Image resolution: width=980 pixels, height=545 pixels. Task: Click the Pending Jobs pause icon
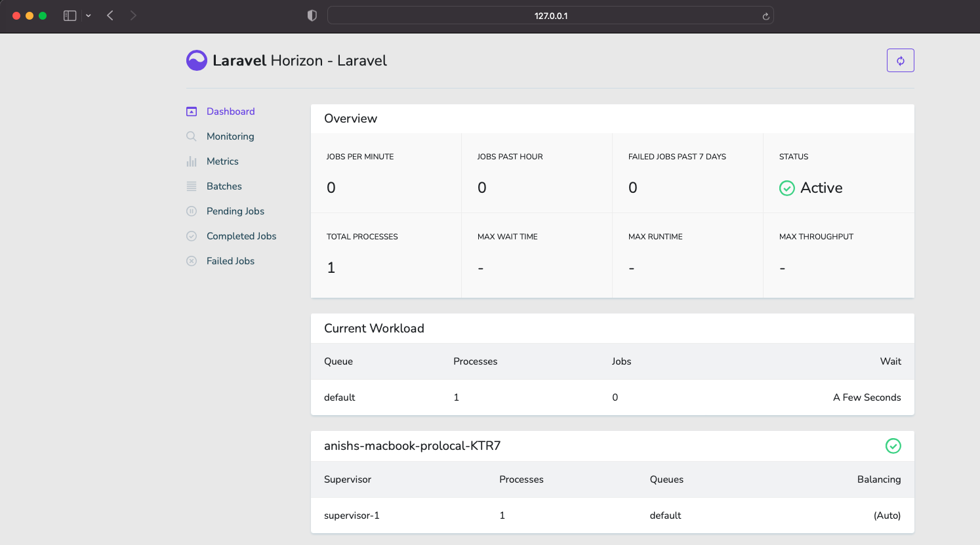192,211
